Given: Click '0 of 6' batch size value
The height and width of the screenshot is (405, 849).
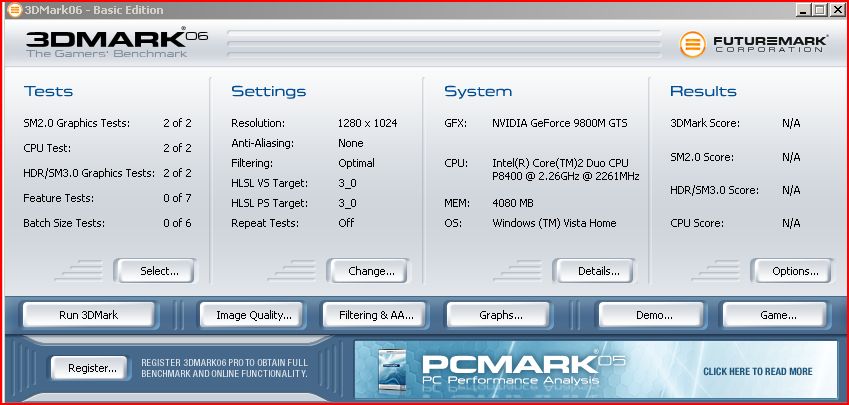Looking at the screenshot, I should pos(177,223).
